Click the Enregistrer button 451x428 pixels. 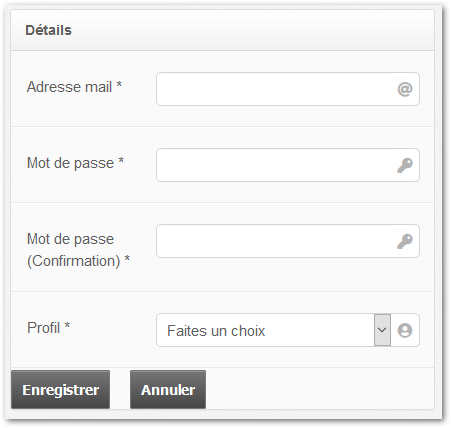[x=60, y=389]
